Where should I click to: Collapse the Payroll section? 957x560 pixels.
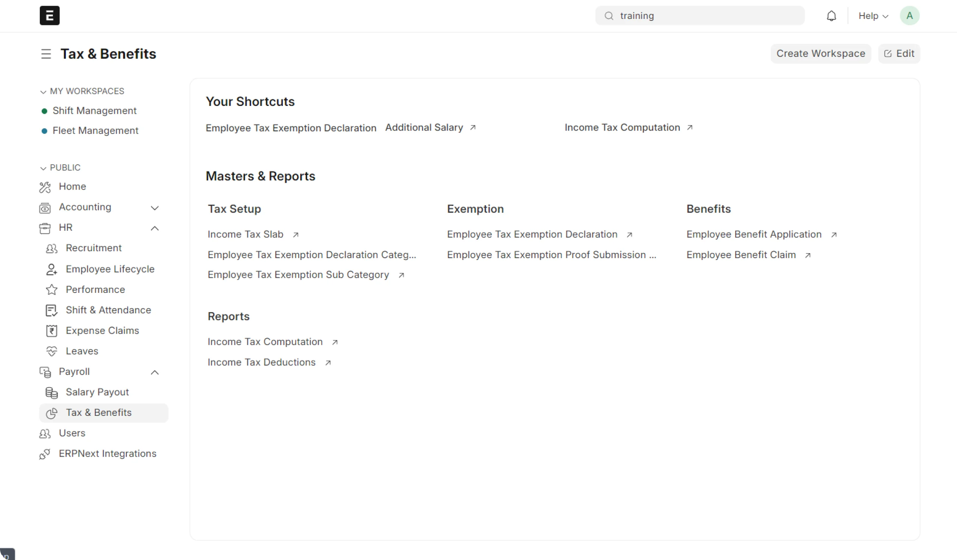click(154, 372)
